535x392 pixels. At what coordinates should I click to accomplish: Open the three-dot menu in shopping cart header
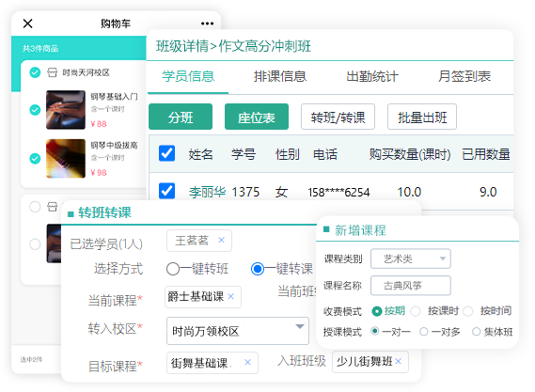click(x=207, y=24)
